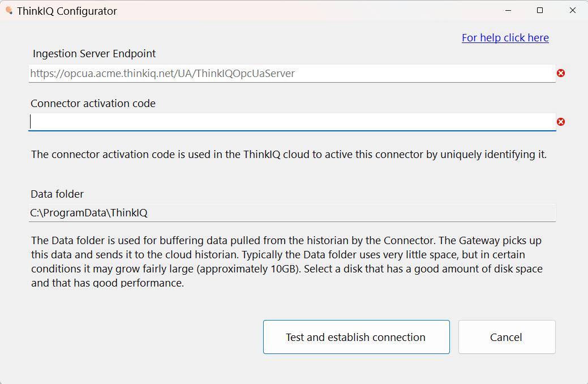
Task: Click the ThinkIQ app icon in title bar
Action: pos(9,11)
